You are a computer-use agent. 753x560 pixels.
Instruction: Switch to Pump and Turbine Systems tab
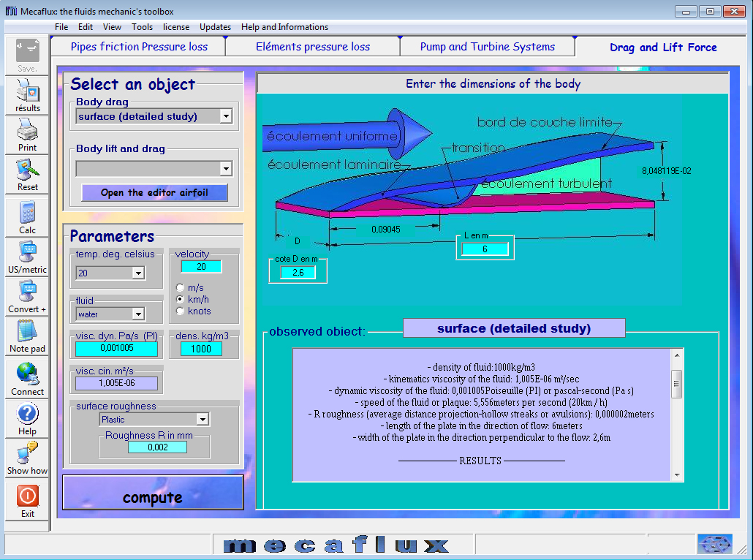coord(487,47)
